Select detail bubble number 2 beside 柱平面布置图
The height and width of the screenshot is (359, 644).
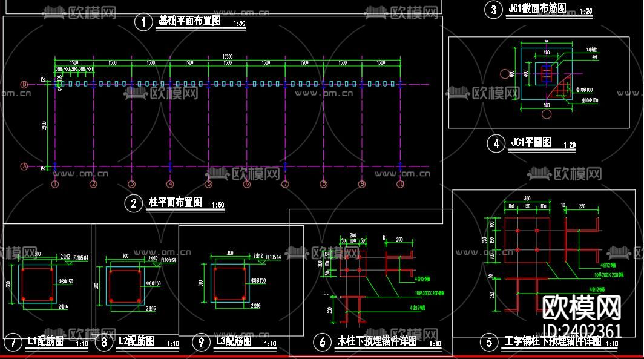[133, 203]
